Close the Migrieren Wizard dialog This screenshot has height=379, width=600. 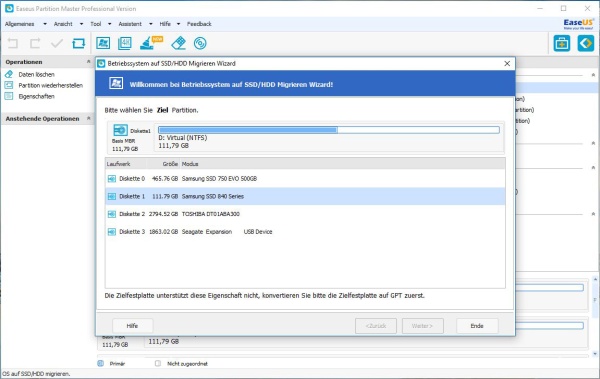click(x=507, y=64)
